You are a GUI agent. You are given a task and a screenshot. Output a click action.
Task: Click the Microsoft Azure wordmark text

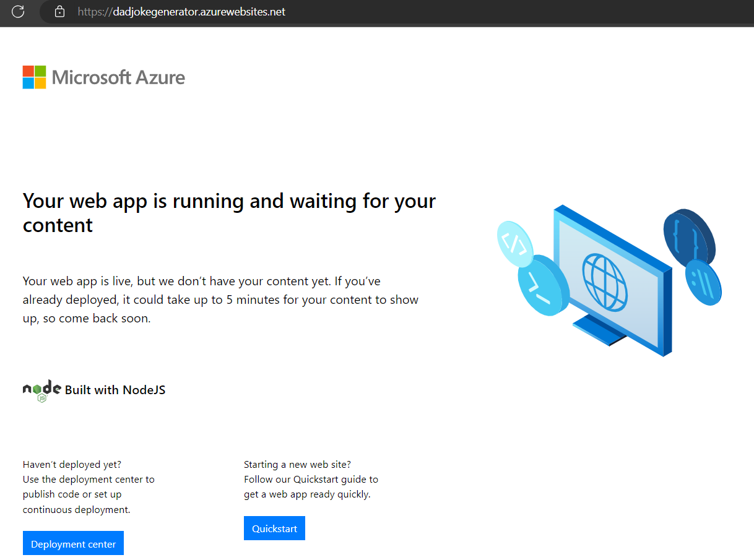pyautogui.click(x=118, y=77)
